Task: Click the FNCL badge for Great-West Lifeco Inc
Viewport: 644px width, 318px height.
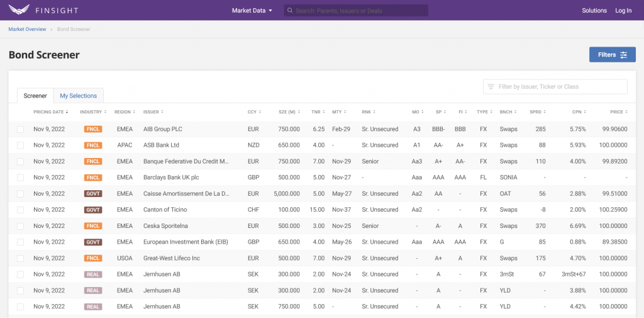Action: (93, 258)
